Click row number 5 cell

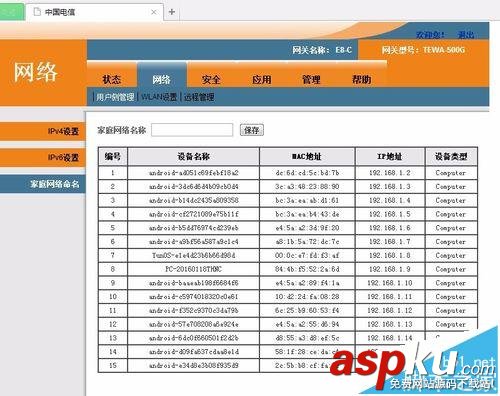coord(113,228)
